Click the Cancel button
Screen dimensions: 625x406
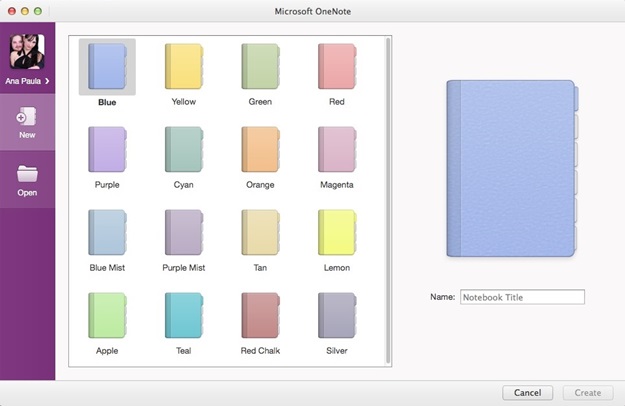[x=527, y=393]
